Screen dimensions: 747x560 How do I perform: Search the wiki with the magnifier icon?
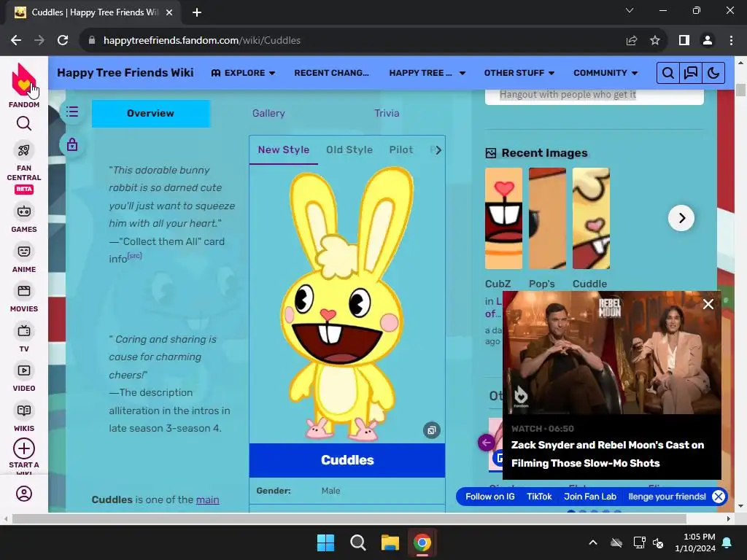pyautogui.click(x=668, y=73)
